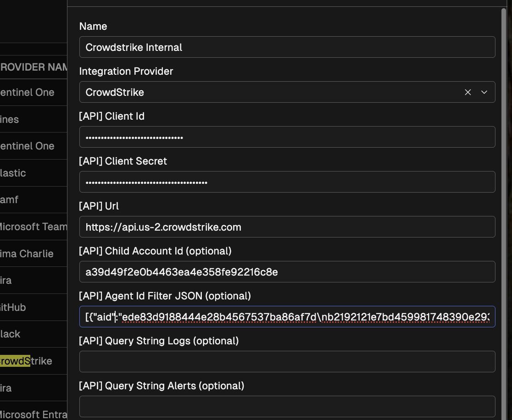Screen dimensions: 512x420
Task: Select the Microsoft Teams provider row
Action: (x=33, y=227)
